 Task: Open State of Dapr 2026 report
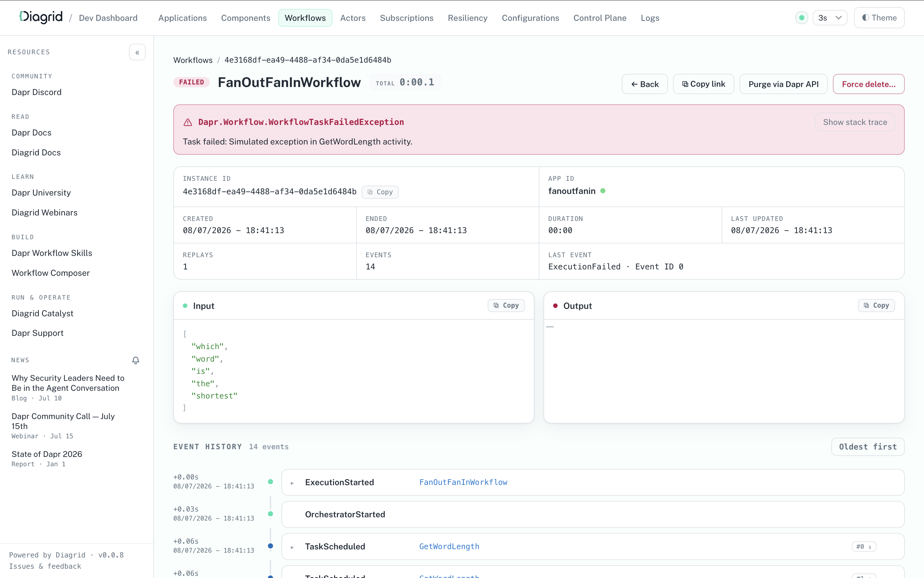pos(47,454)
